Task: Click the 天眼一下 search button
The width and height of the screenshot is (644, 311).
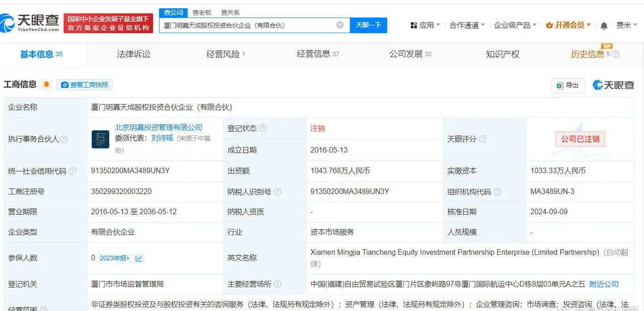Action: coord(368,25)
